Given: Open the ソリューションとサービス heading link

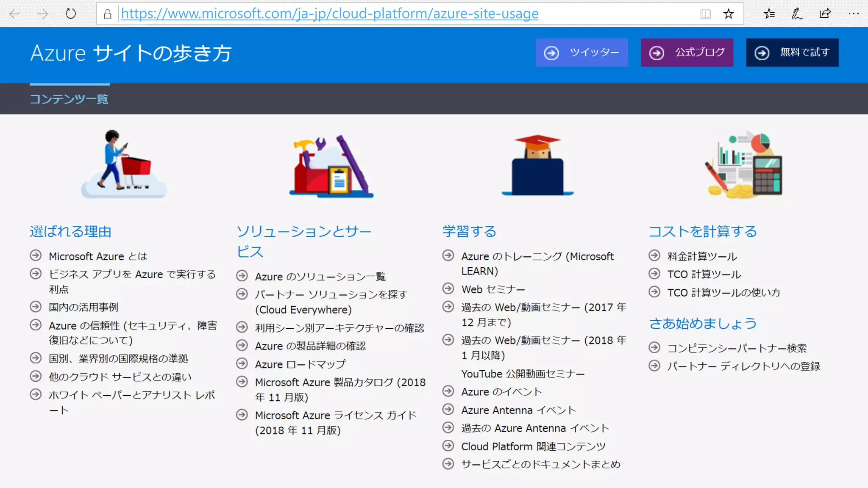Looking at the screenshot, I should 304,242.
